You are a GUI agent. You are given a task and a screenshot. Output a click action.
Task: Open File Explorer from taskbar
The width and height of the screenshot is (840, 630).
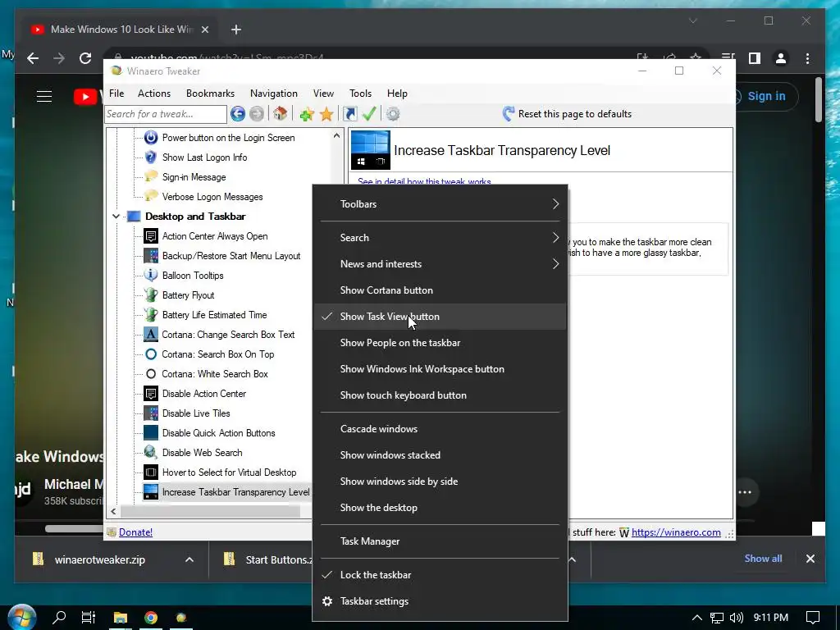[x=121, y=617]
